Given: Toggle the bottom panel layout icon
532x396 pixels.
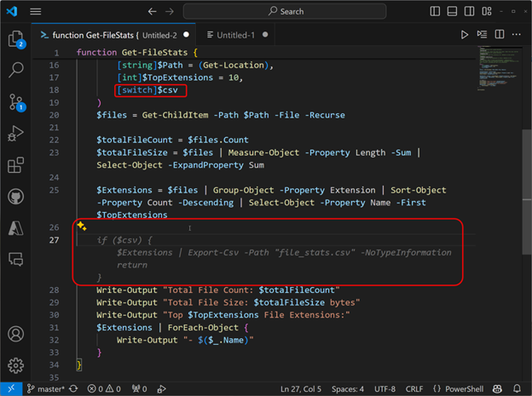Looking at the screenshot, I should coord(452,12).
